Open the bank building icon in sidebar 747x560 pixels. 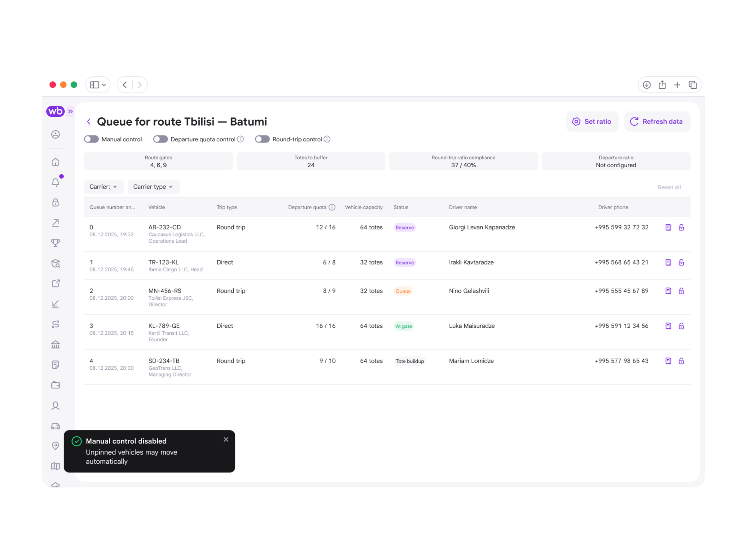[x=55, y=345]
